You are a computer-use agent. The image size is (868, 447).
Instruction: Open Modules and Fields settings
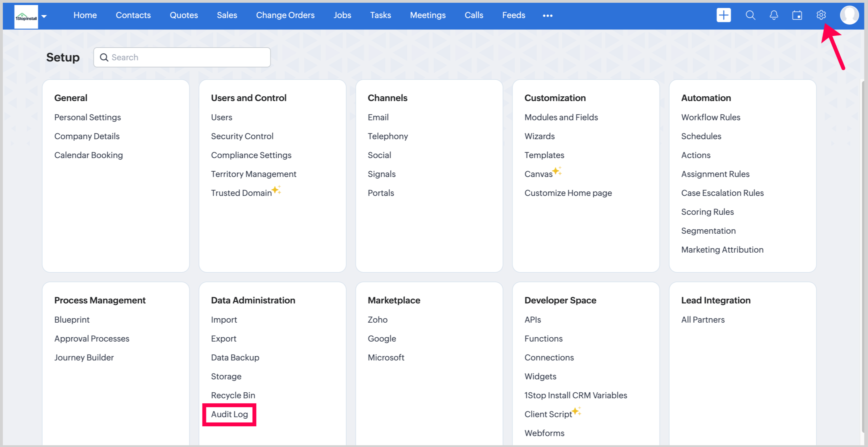point(561,117)
